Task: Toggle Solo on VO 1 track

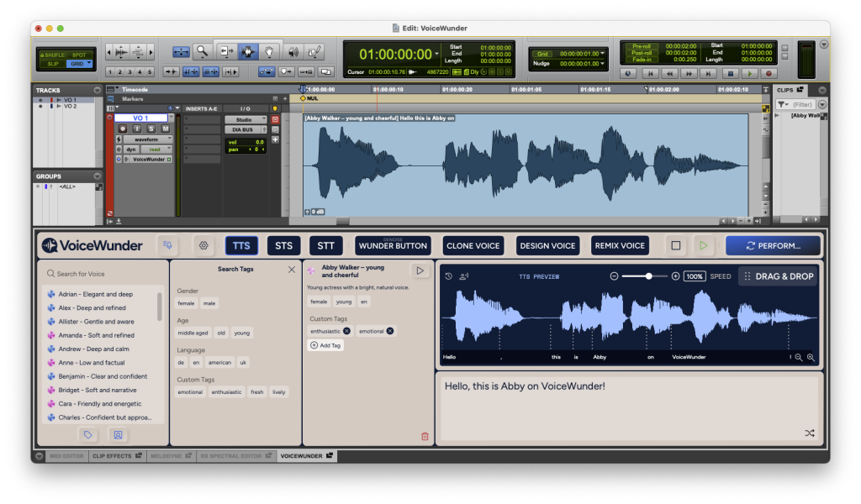Action: (151, 129)
